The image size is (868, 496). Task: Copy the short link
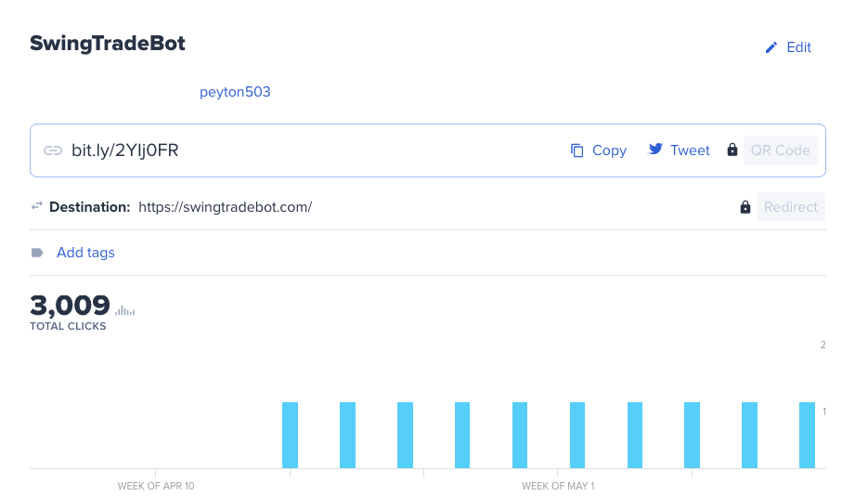(609, 150)
